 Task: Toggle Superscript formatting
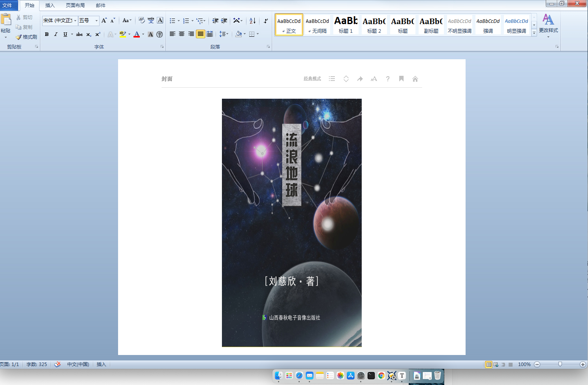pyautogui.click(x=98, y=34)
